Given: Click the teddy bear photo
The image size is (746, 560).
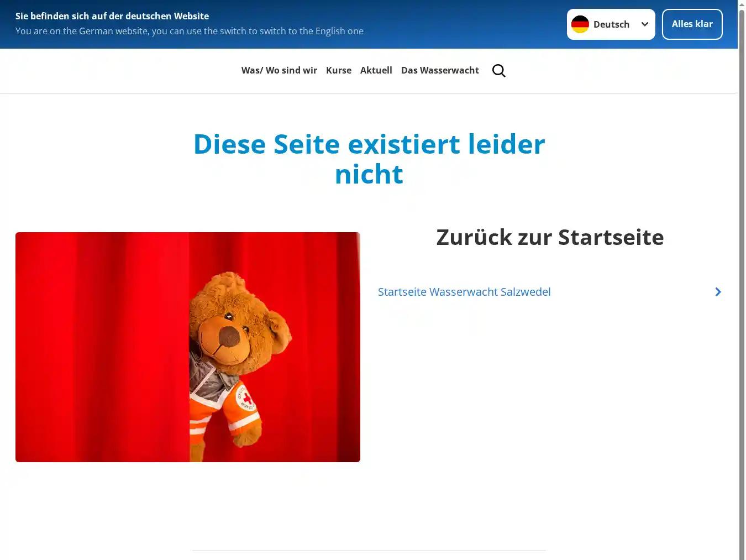Looking at the screenshot, I should [x=188, y=347].
